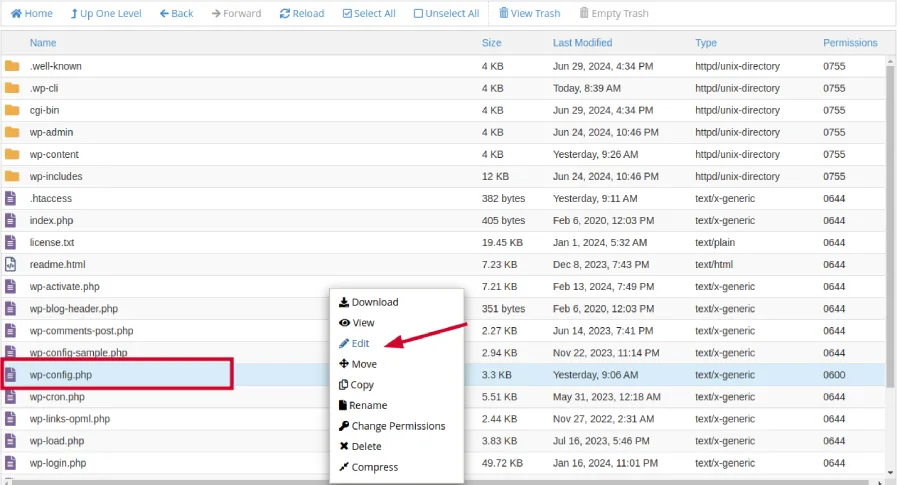Click the wp-cron.php file icon
The image size is (900, 485).
pyautogui.click(x=10, y=397)
